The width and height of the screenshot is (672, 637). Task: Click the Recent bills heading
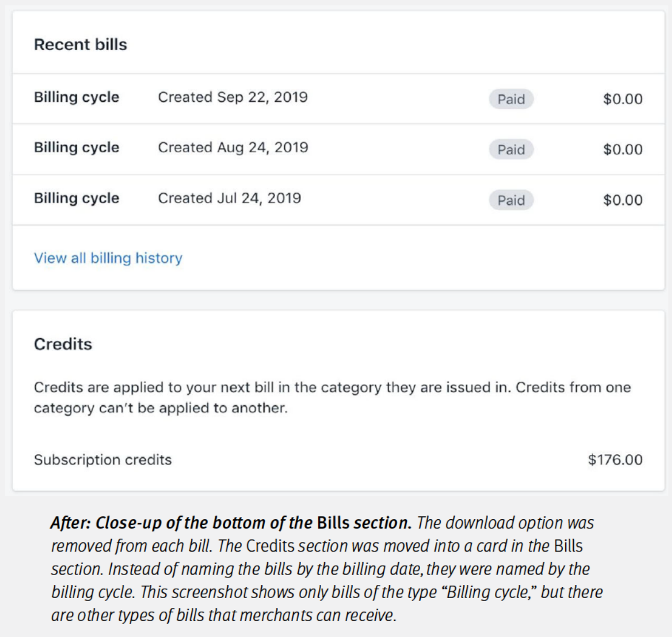point(80,45)
